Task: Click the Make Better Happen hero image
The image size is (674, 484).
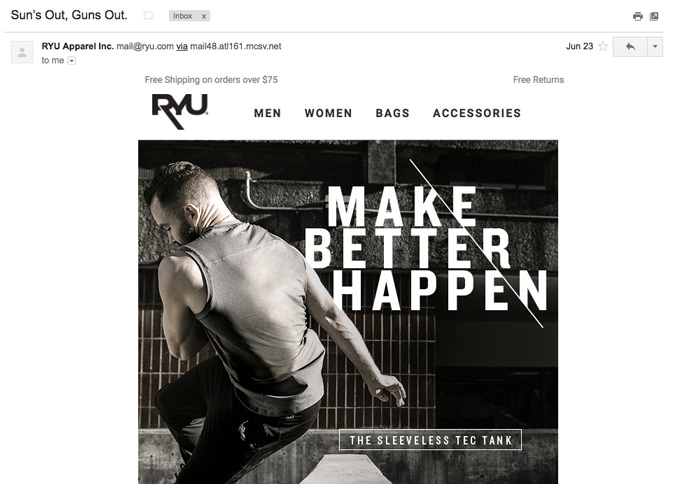Action: tap(348, 312)
